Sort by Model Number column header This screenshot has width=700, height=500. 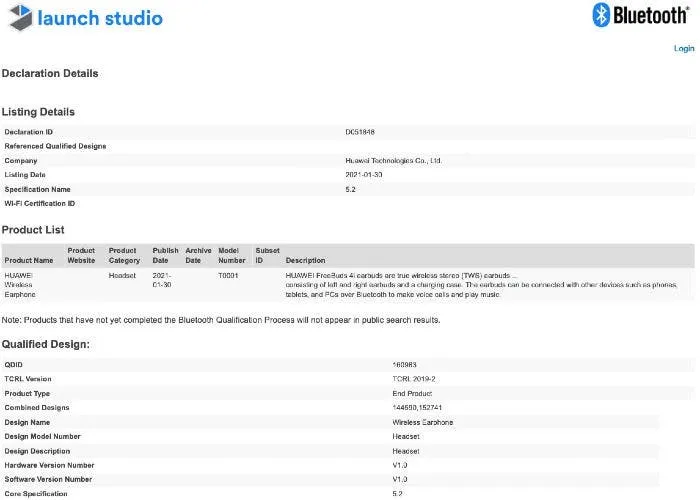[x=231, y=255]
